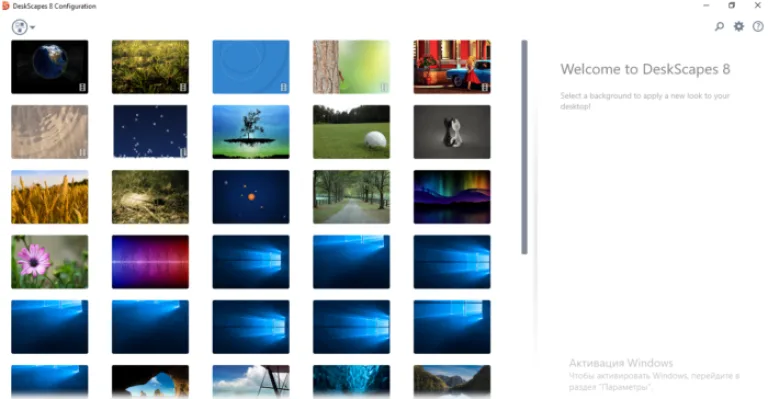Maximize the DeskScapes 8 Configuration window
Screen dimensions: 768x399
[x=732, y=5]
